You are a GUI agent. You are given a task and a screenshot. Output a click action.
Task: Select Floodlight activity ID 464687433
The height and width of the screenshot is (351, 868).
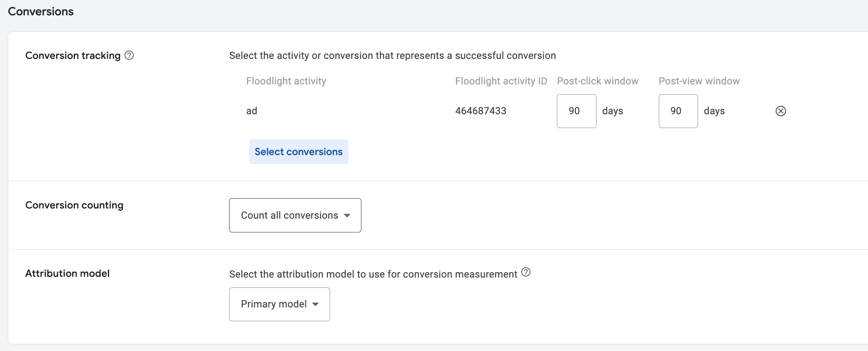coord(481,111)
